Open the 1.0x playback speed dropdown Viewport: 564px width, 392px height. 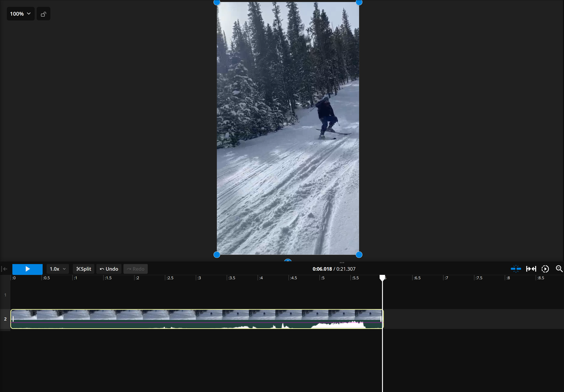57,269
